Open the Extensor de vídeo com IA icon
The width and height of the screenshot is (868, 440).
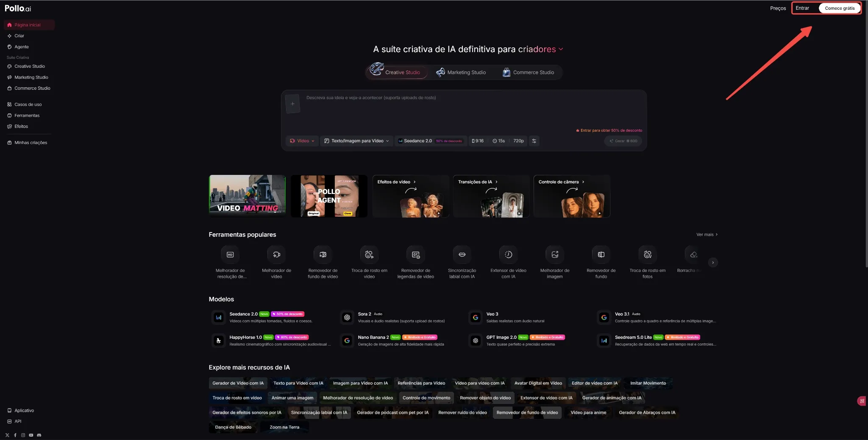click(509, 255)
